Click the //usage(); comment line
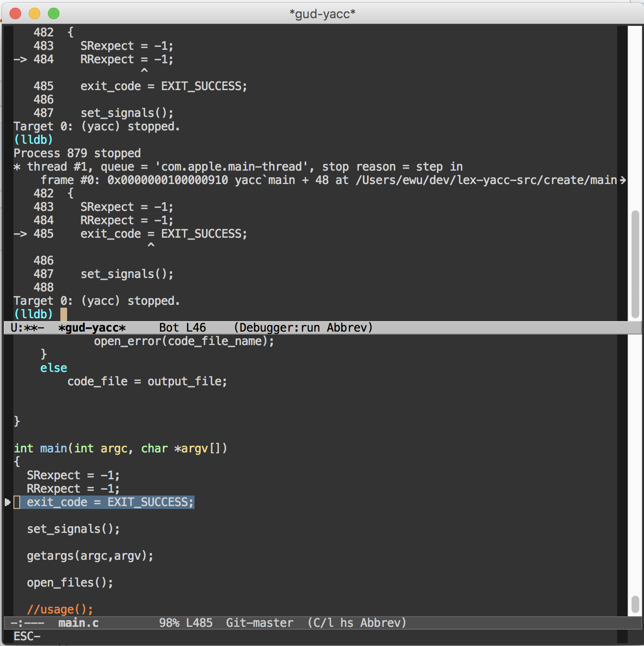644x646 pixels. (60, 610)
